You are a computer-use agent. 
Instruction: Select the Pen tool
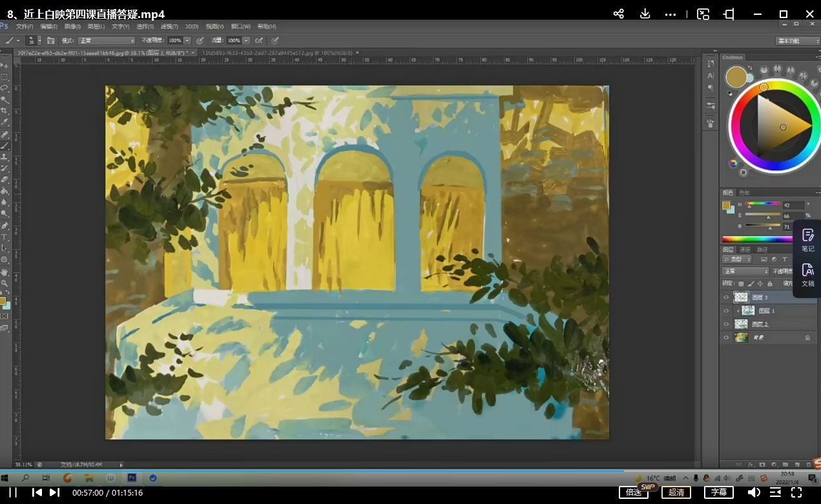5,226
